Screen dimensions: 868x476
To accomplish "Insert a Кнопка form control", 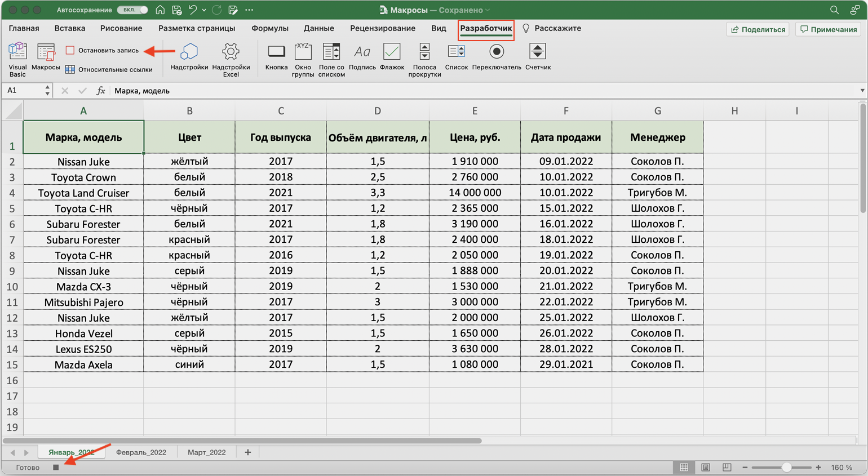I will click(x=276, y=57).
